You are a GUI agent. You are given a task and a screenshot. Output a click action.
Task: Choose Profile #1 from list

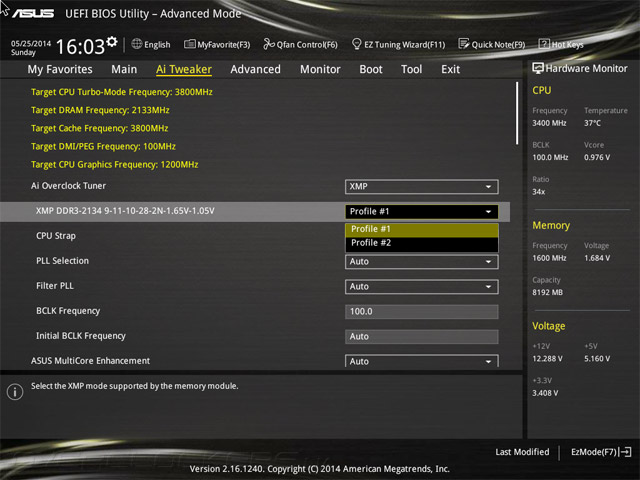coord(421,229)
